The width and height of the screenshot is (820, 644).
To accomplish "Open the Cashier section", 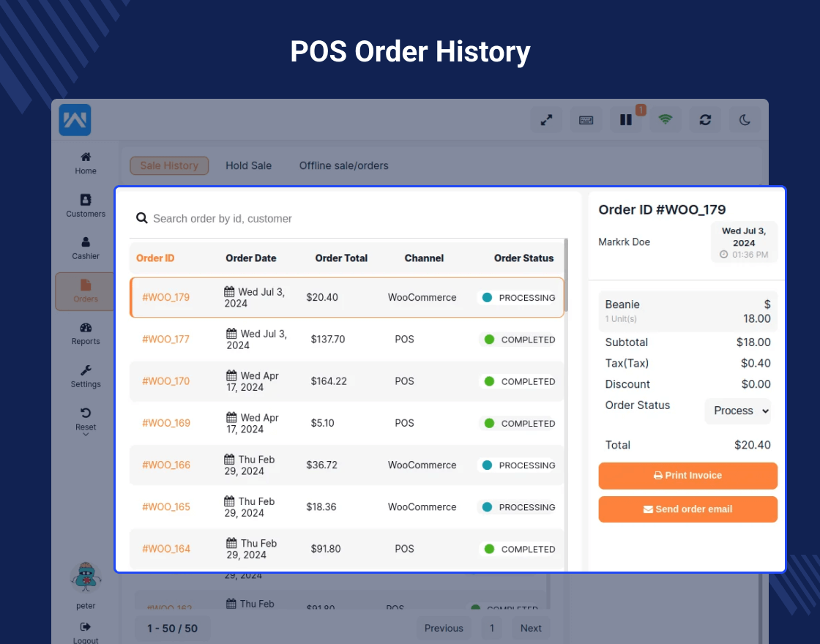I will click(x=85, y=247).
